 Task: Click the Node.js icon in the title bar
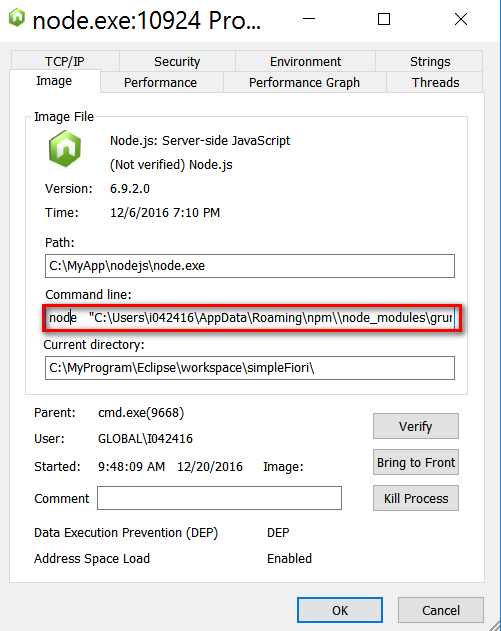click(17, 18)
